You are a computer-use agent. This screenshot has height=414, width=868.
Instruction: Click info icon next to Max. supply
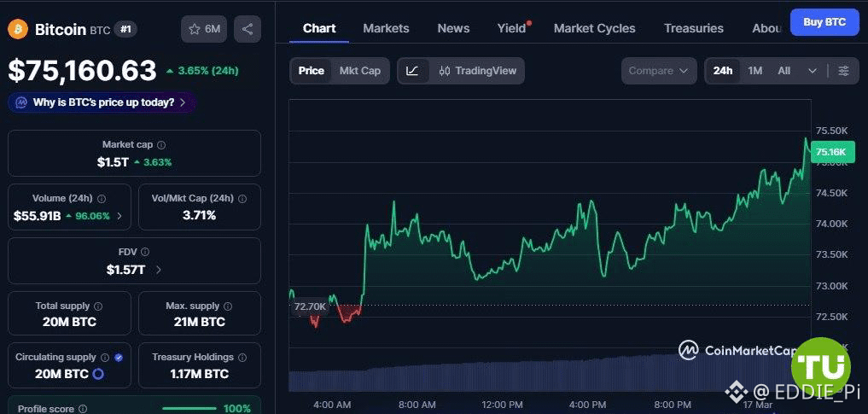tap(228, 306)
